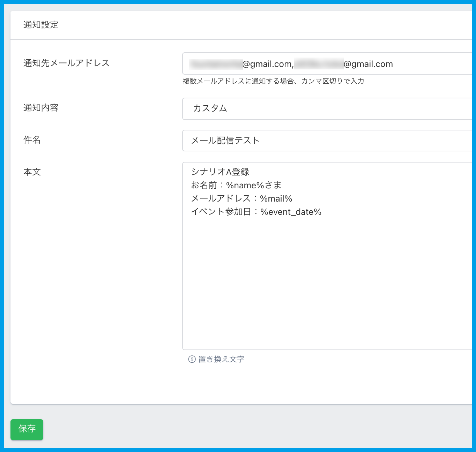The width and height of the screenshot is (476, 452).
Task: Click the イベント参加日 text in the body
Action: (221, 212)
